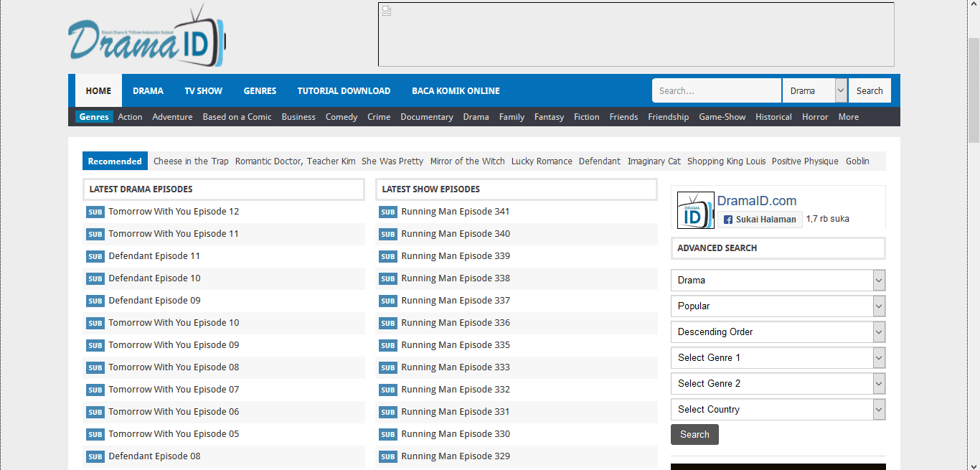Open Running Man Episode 338
The width and height of the screenshot is (980, 470).
456,278
